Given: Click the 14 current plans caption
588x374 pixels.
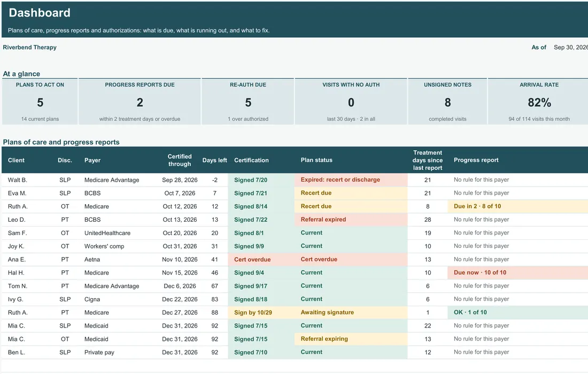Looking at the screenshot, I should pyautogui.click(x=40, y=119).
